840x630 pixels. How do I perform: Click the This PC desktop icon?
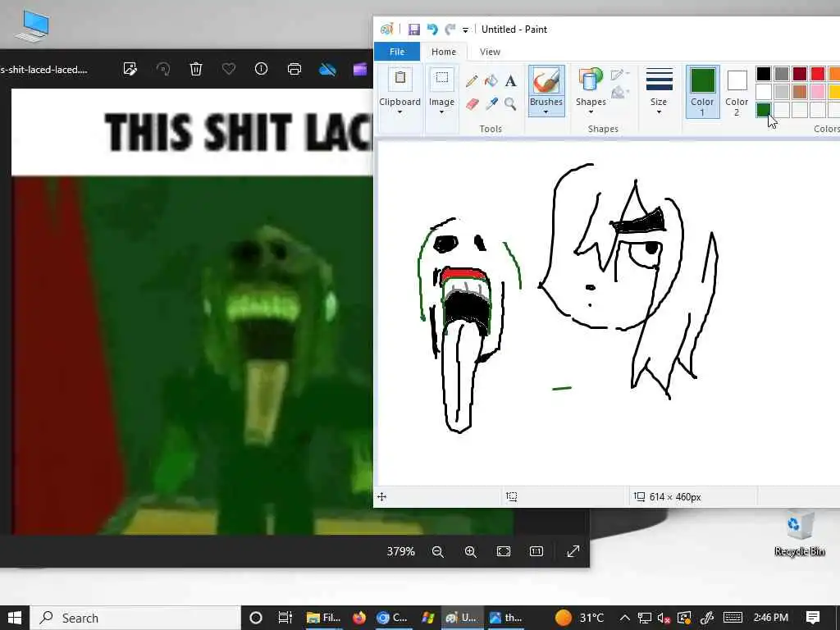tap(33, 25)
